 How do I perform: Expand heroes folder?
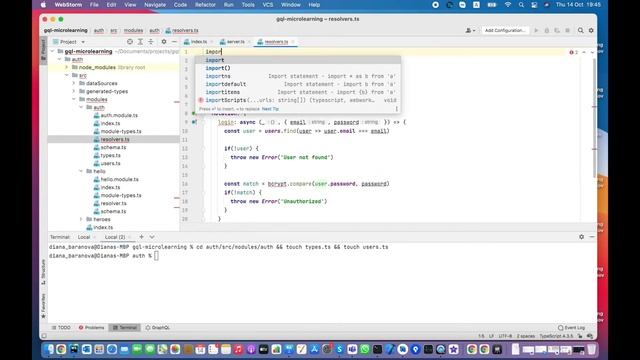(81, 219)
